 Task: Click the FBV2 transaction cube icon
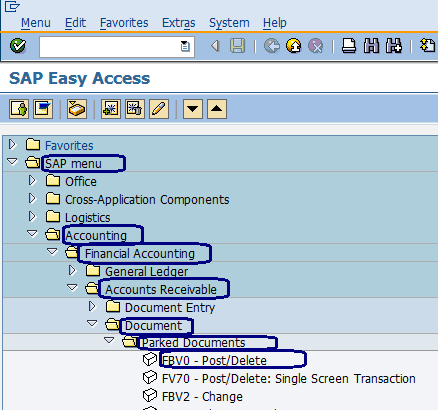coord(150,395)
